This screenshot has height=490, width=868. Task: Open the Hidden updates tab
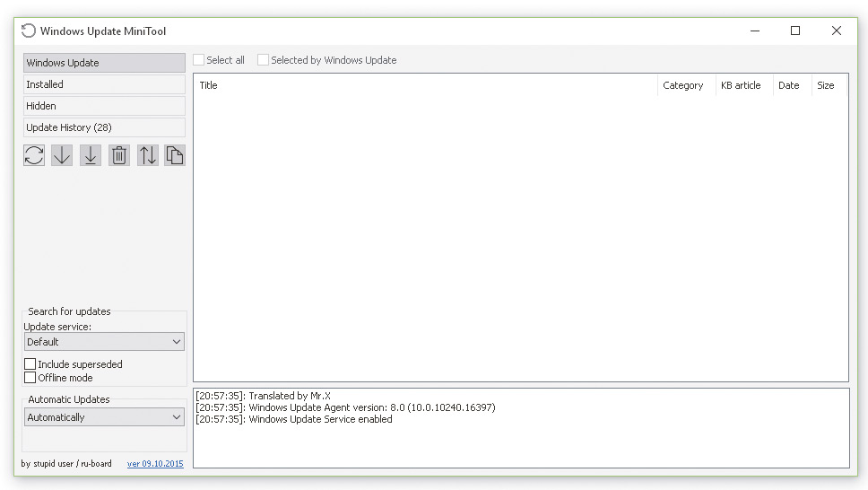point(104,106)
